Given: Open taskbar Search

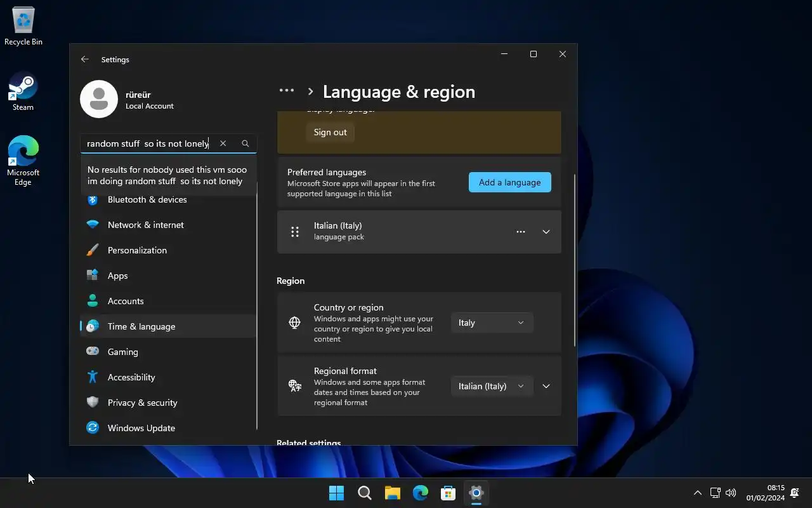Looking at the screenshot, I should coord(365,493).
